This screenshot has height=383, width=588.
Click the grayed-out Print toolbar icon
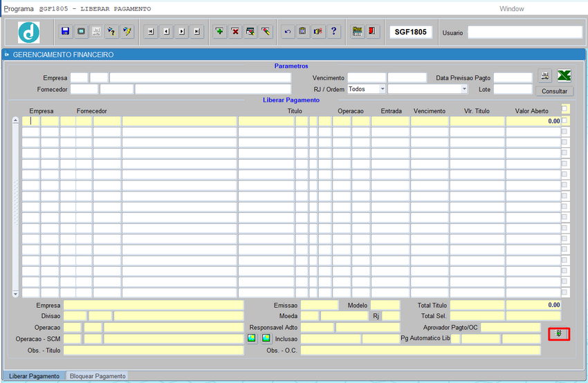96,32
